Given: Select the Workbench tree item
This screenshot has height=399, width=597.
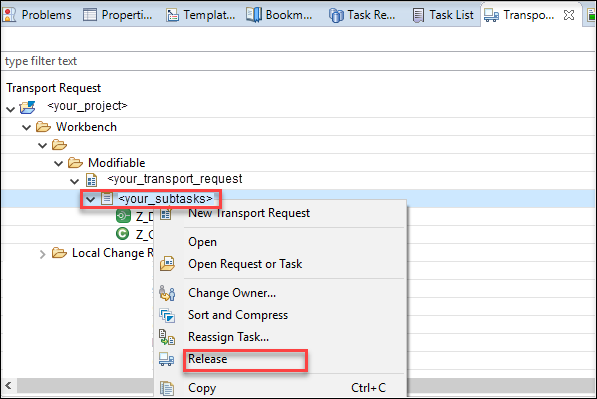Looking at the screenshot, I should pyautogui.click(x=86, y=127).
